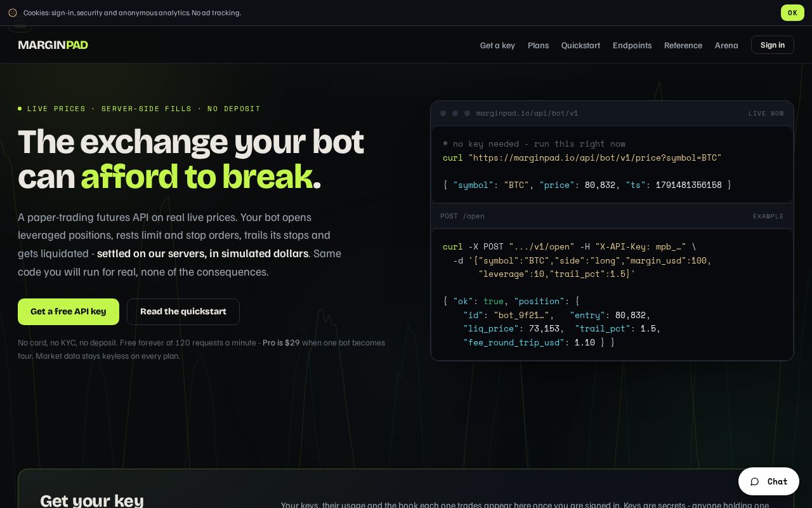812x508 pixels.
Task: Click the "# no key needed" comment line
Action: click(534, 144)
